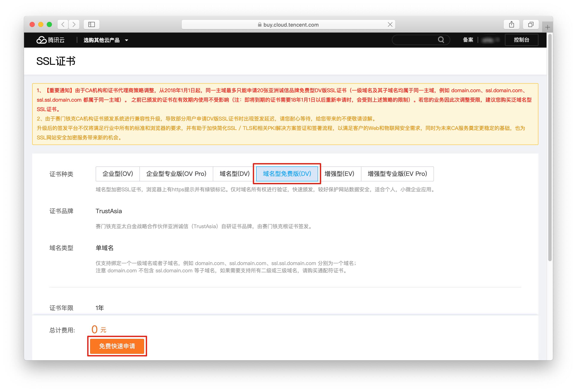Click the lock icon in the address bar
Viewport: 577px width, 392px height.
(260, 25)
